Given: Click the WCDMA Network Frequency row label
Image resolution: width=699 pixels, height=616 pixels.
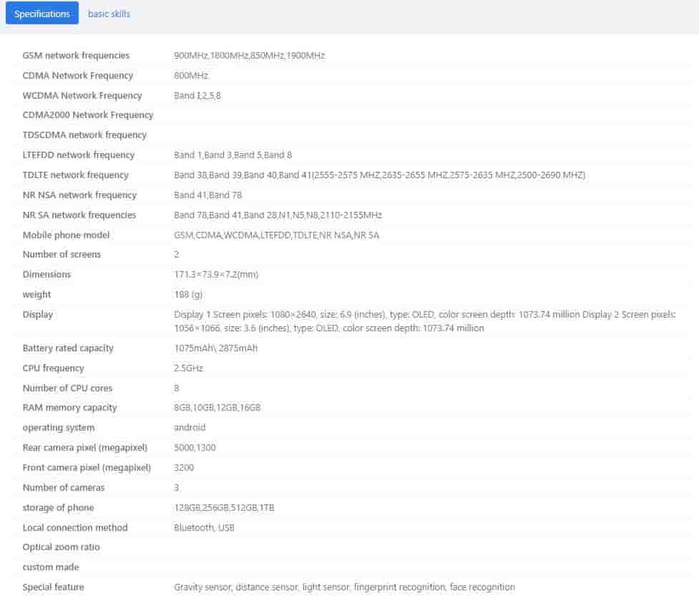Looking at the screenshot, I should pos(82,95).
